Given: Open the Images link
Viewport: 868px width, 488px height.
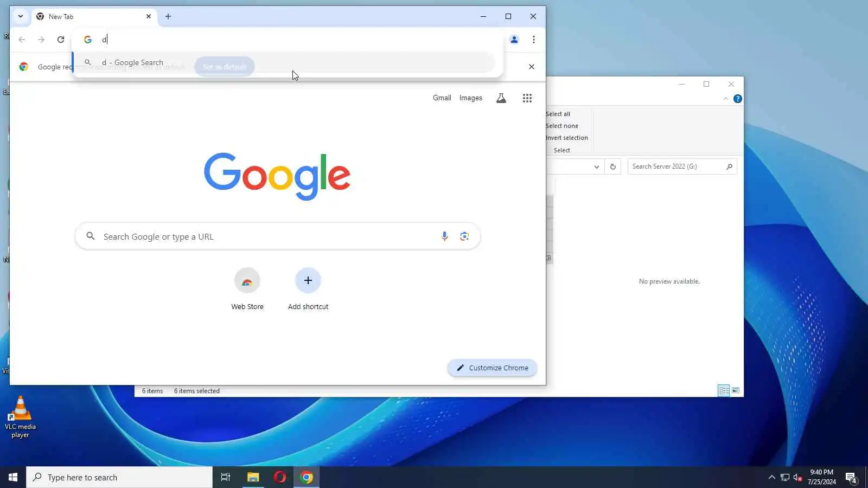Looking at the screenshot, I should (471, 98).
